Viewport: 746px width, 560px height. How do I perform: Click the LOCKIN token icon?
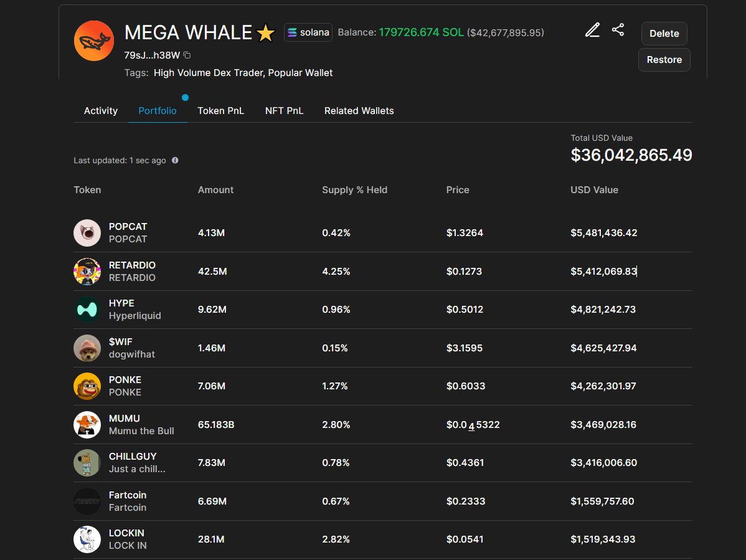coord(87,539)
